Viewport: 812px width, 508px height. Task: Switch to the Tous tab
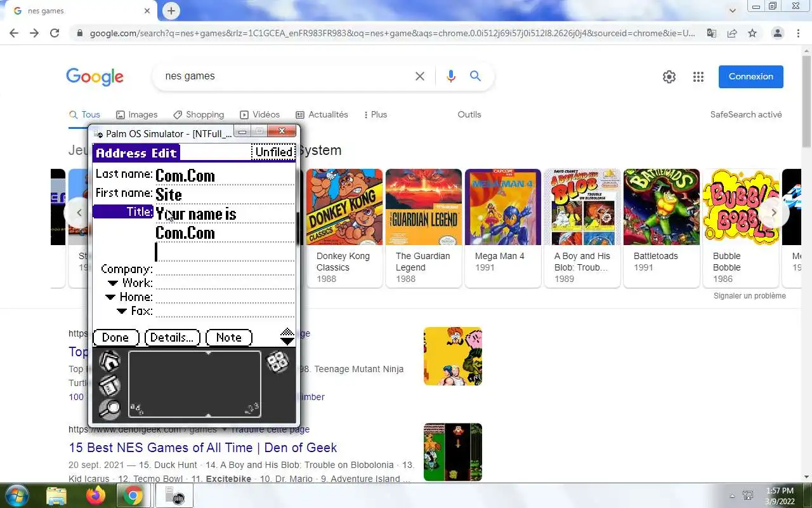tap(84, 114)
